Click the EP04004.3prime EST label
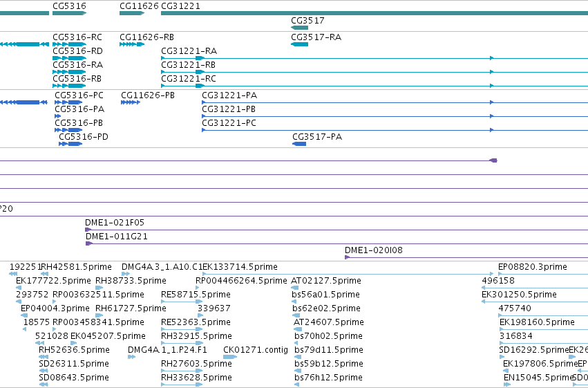The width and height of the screenshot is (588, 388). [x=55, y=308]
